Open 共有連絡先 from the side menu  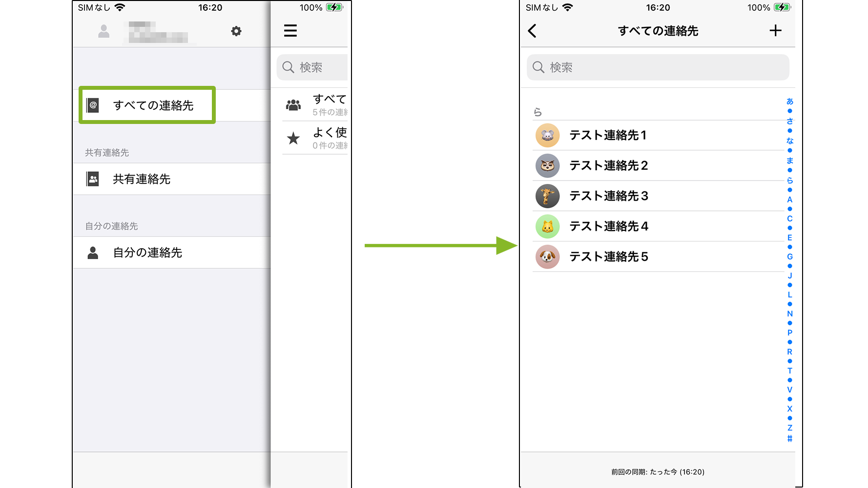(142, 179)
